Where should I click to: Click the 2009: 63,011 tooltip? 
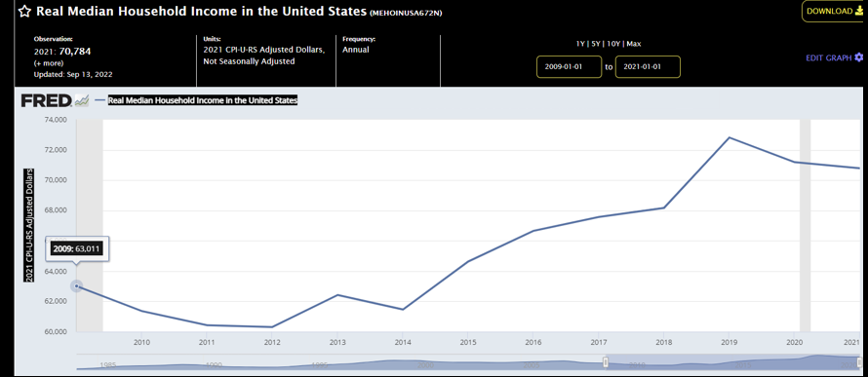76,248
